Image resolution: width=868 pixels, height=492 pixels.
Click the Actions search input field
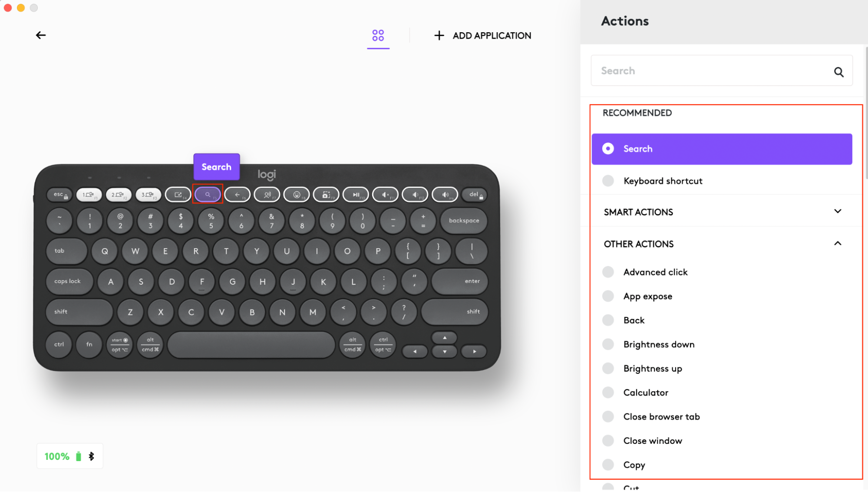point(722,70)
